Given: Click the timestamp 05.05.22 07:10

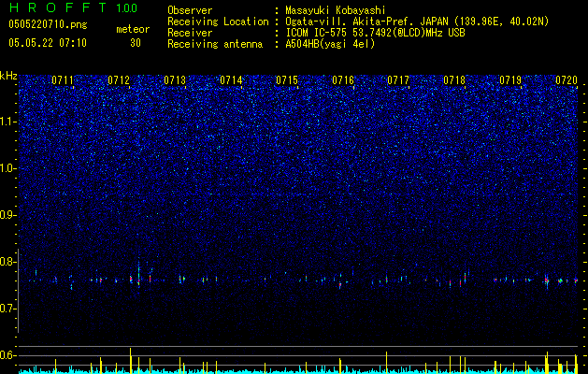Looking at the screenshot, I should 48,43.
